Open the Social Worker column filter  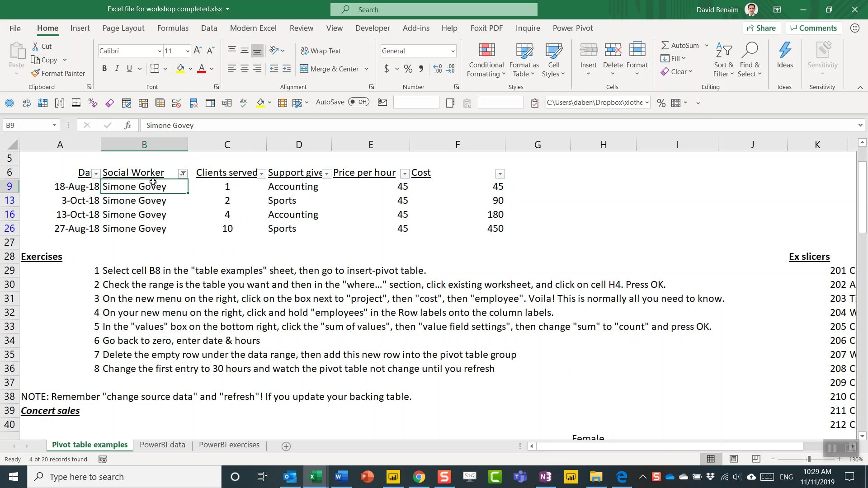183,173
